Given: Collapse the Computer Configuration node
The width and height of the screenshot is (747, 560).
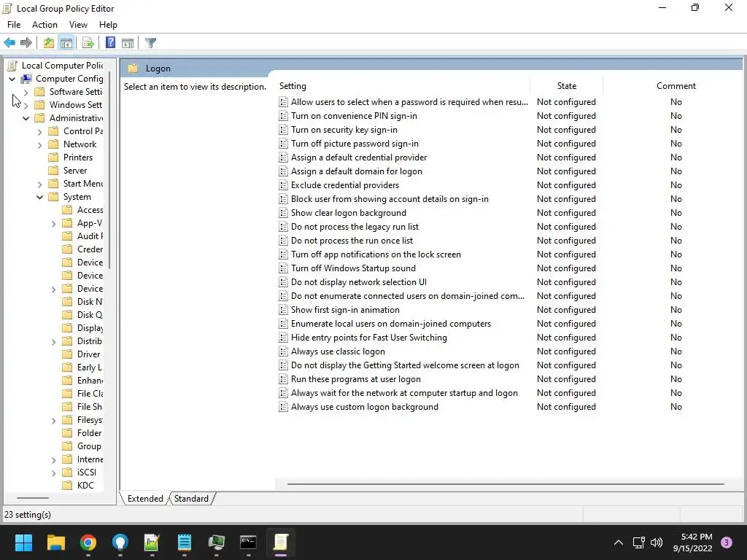Looking at the screenshot, I should 12,79.
